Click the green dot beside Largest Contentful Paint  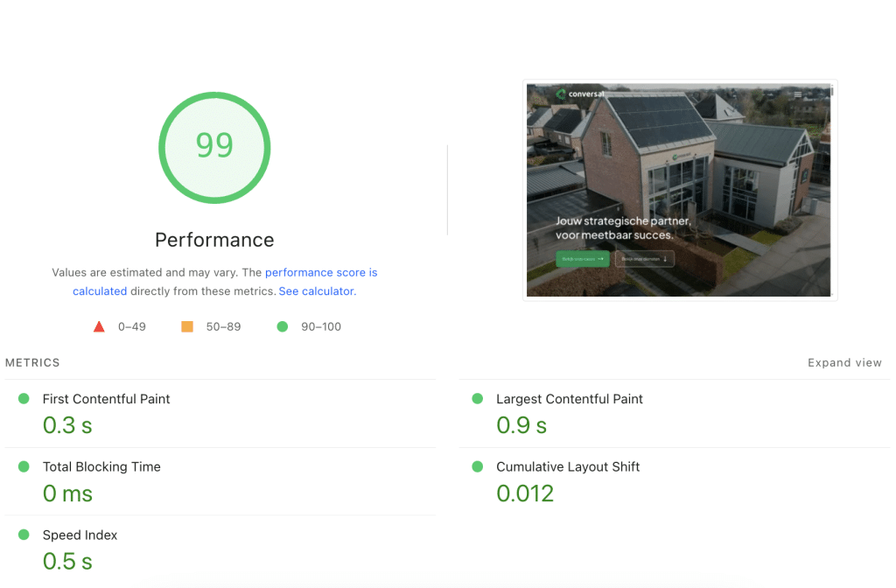click(478, 398)
